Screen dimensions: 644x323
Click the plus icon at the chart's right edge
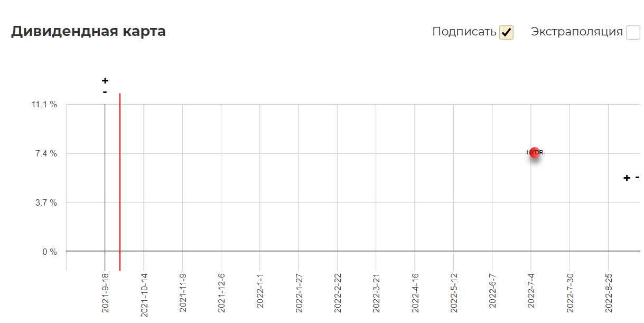[x=627, y=178]
